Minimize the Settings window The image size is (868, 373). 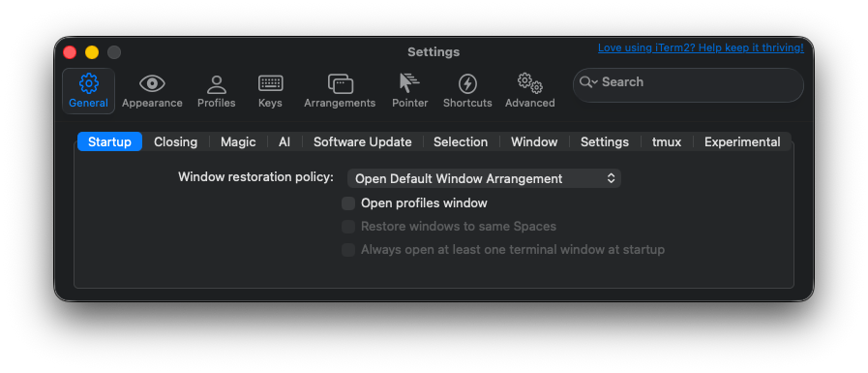tap(92, 52)
